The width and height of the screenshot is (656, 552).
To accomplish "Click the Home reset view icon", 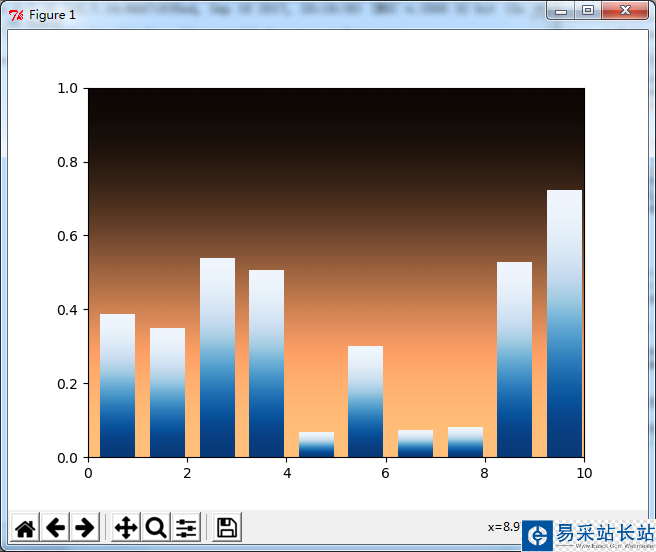I will pos(25,527).
